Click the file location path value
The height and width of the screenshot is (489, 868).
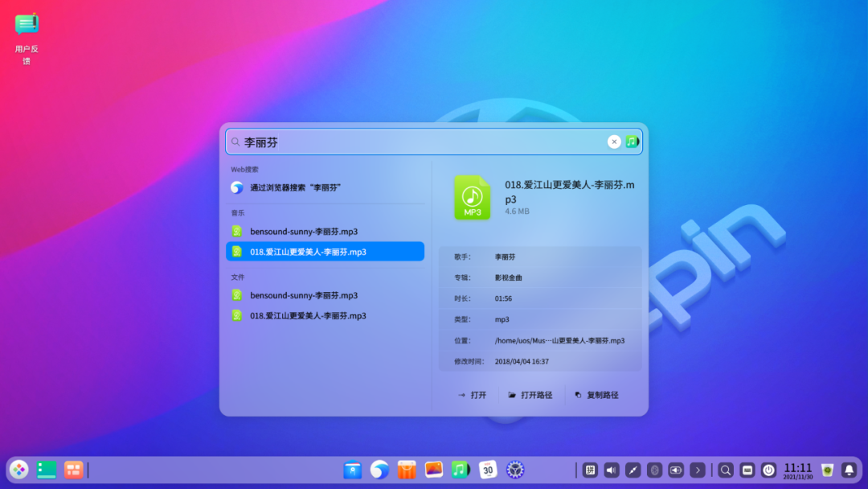pos(559,340)
